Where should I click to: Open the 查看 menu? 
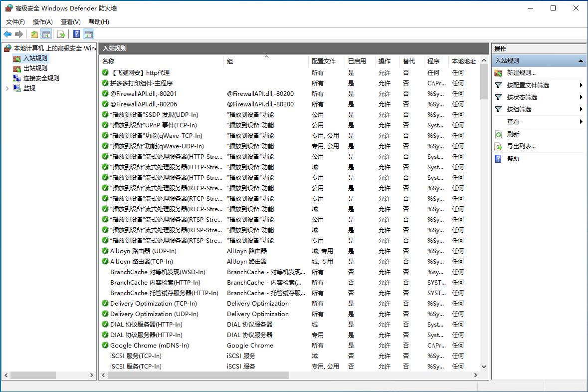click(70, 21)
